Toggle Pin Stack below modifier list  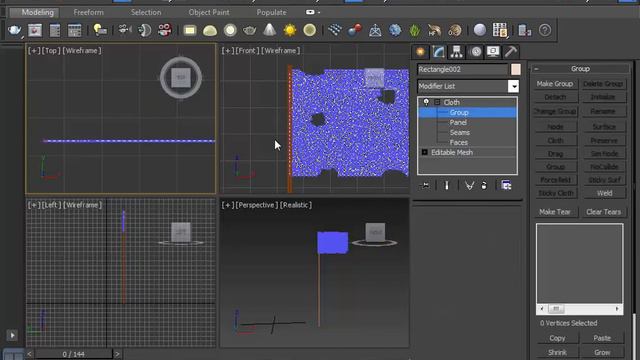pos(424,186)
